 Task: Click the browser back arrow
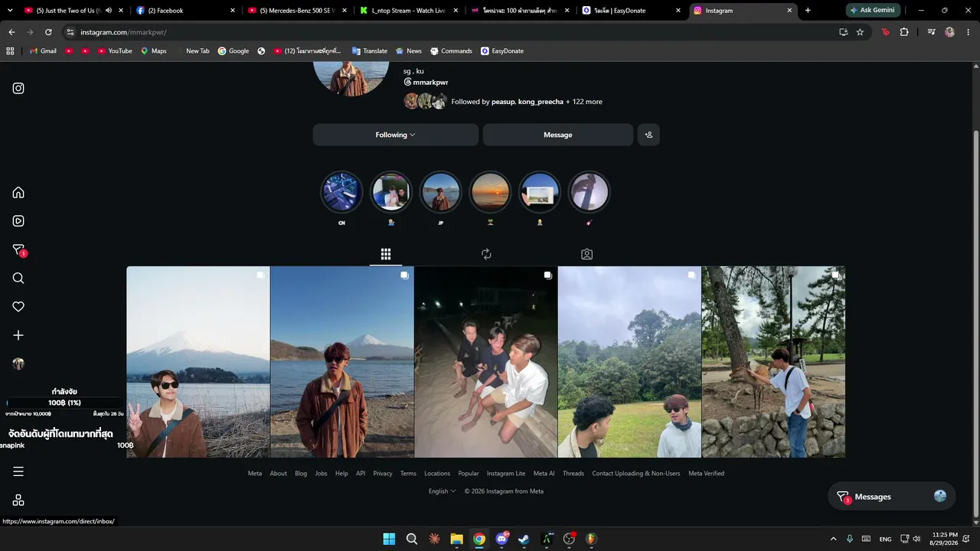[x=11, y=32]
